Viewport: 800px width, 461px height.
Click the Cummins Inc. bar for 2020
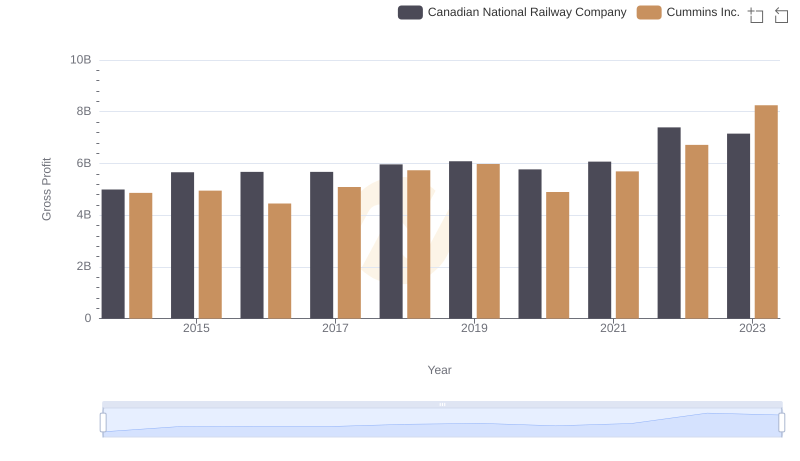pos(558,255)
